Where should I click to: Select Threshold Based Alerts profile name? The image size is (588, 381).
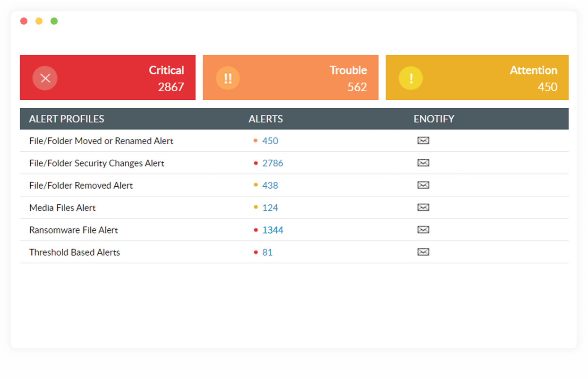[75, 252]
